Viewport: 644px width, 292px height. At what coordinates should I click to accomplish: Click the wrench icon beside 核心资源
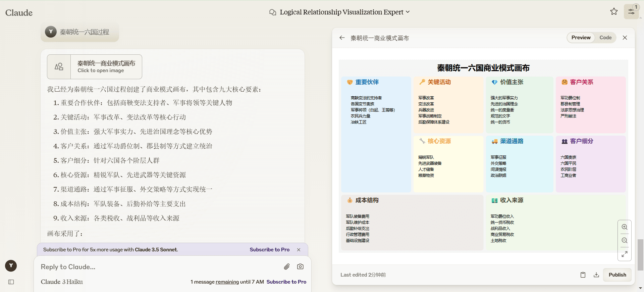422,141
